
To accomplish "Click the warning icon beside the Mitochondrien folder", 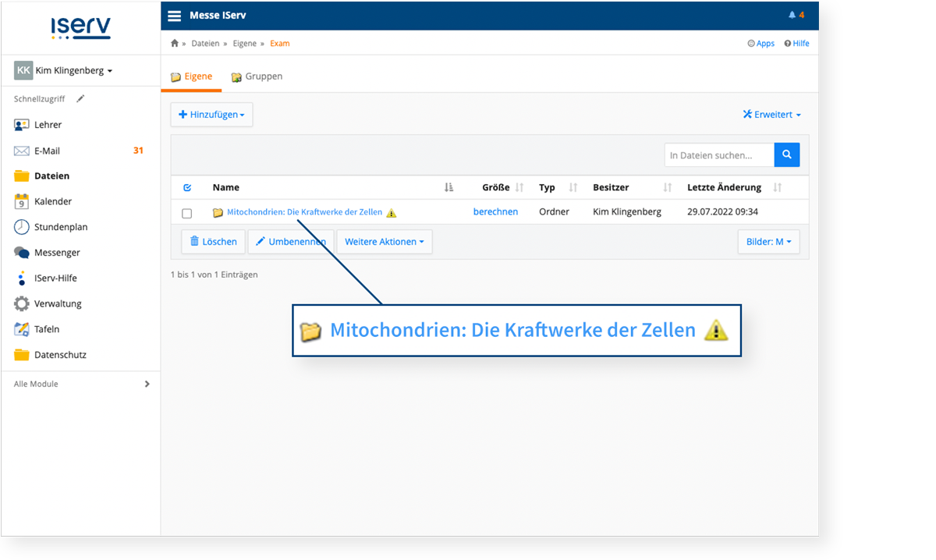I will (392, 213).
